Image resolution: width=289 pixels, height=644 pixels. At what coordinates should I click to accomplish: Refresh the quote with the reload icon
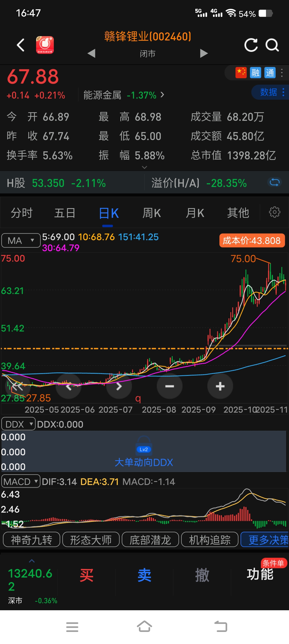coord(251,45)
